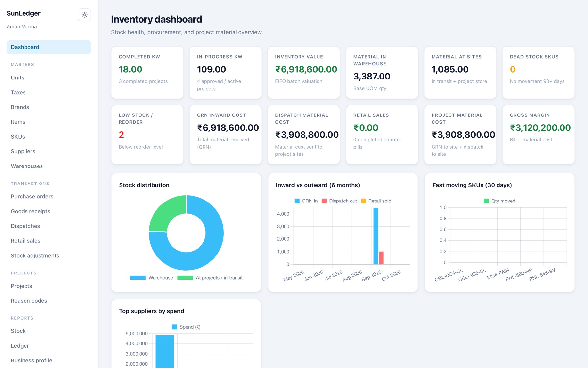588x368 pixels.
Task: Click the 3 completed projects note
Action: coord(143,81)
